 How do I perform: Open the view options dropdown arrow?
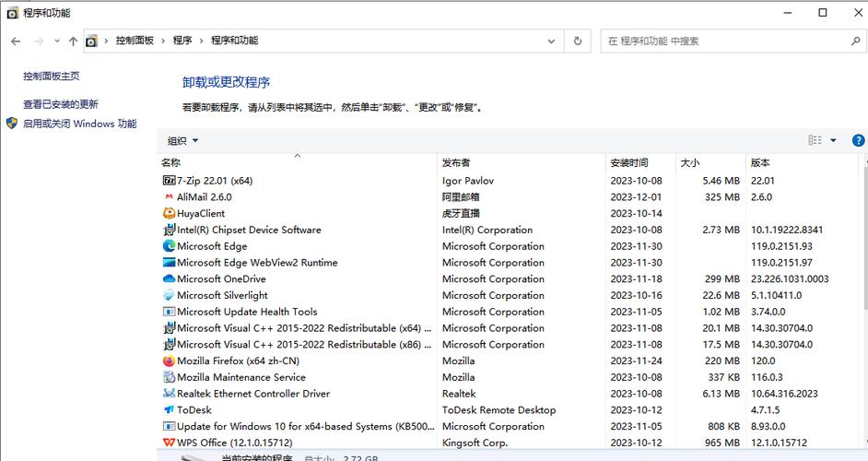[x=833, y=140]
